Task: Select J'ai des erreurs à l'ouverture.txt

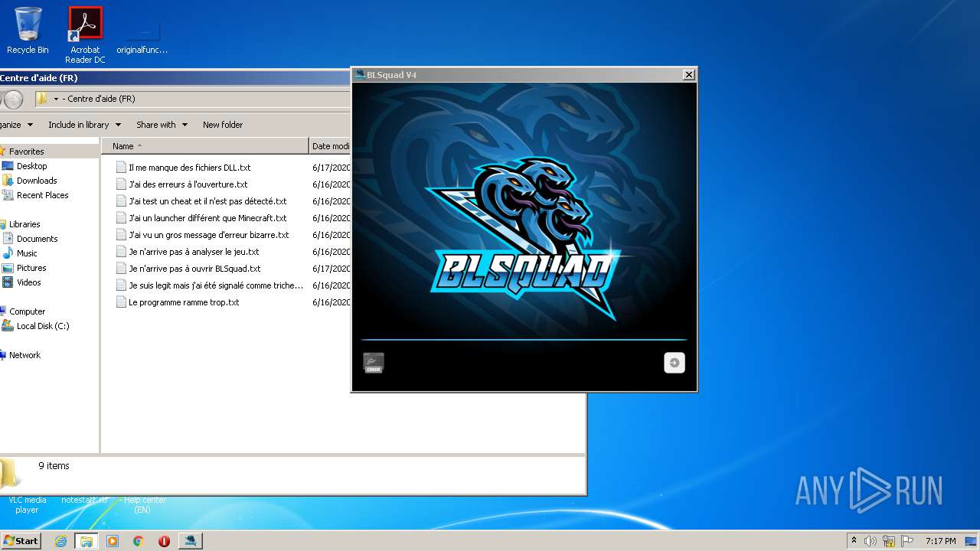Action: tap(188, 184)
